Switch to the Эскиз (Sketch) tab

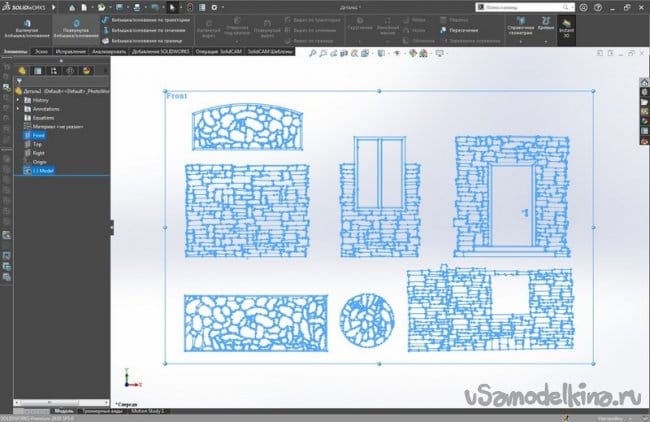(x=40, y=49)
